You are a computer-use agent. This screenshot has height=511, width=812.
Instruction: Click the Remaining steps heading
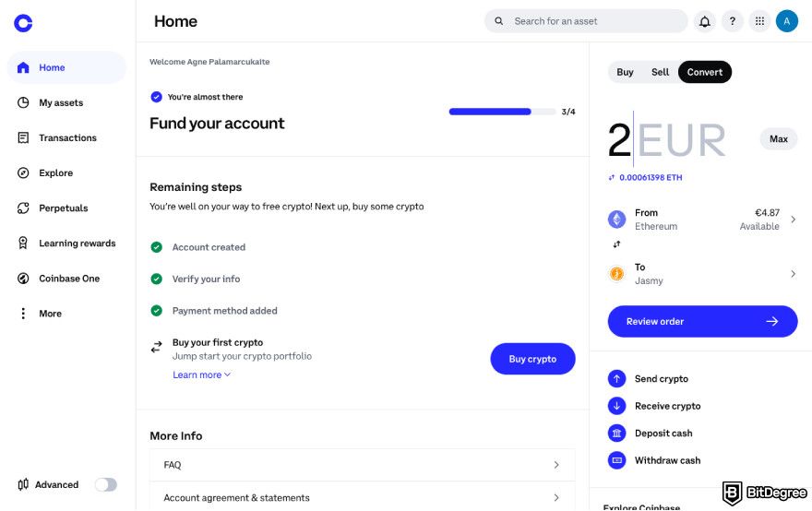pyautogui.click(x=196, y=187)
